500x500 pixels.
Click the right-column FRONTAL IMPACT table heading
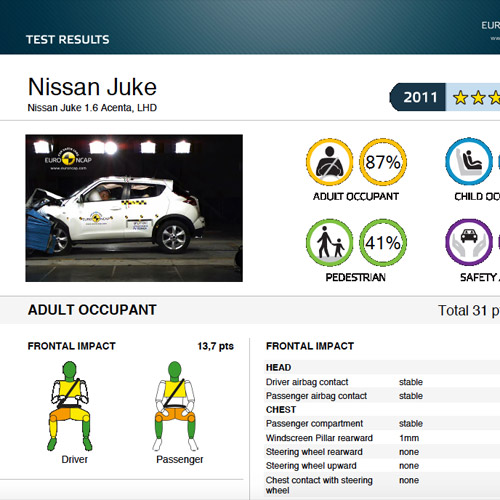(x=310, y=346)
